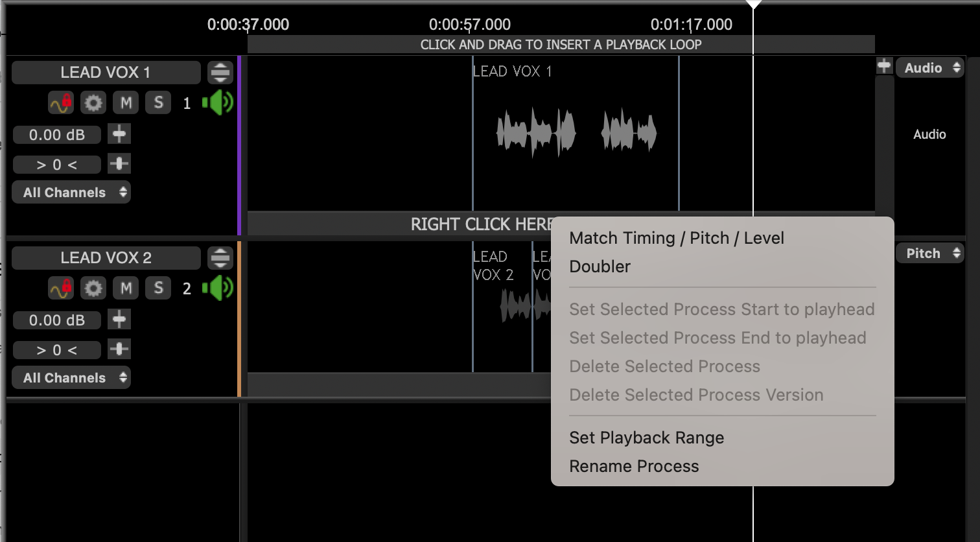Click the red waveform lock icon on LEAD VOX 1

61,102
